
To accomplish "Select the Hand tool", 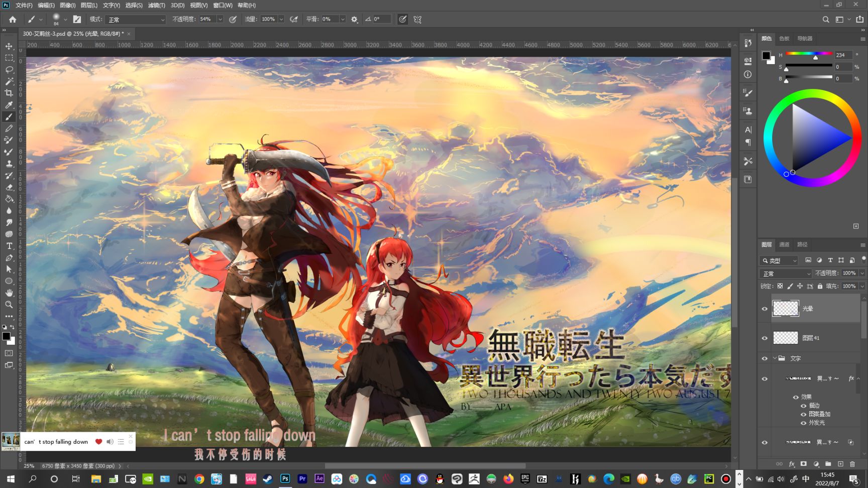I will pos(9,293).
